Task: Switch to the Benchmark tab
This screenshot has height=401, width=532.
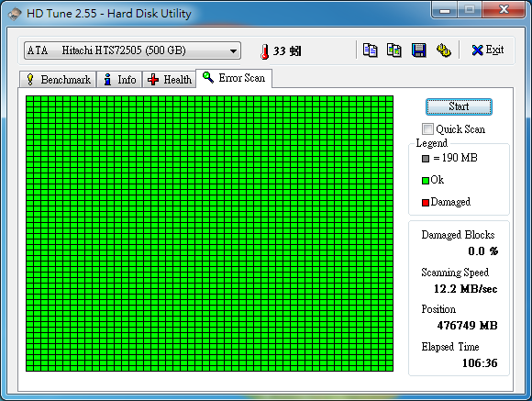Action: tap(58, 80)
